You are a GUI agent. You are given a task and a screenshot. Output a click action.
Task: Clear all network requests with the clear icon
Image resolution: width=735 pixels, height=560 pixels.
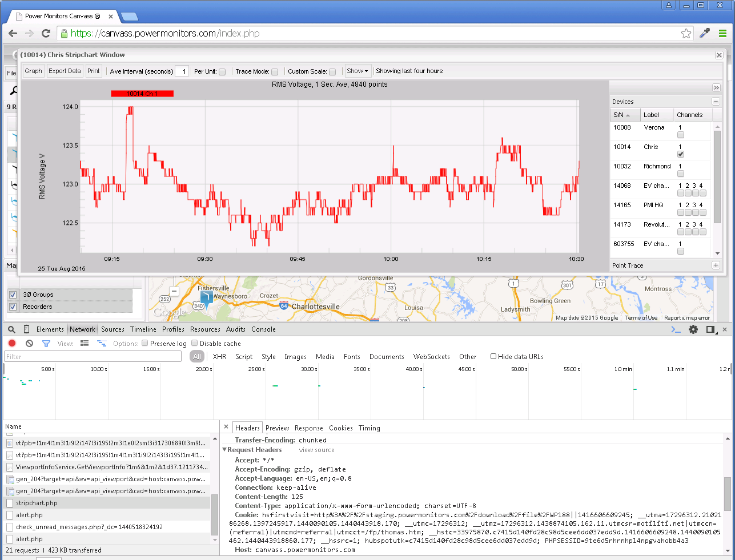29,343
